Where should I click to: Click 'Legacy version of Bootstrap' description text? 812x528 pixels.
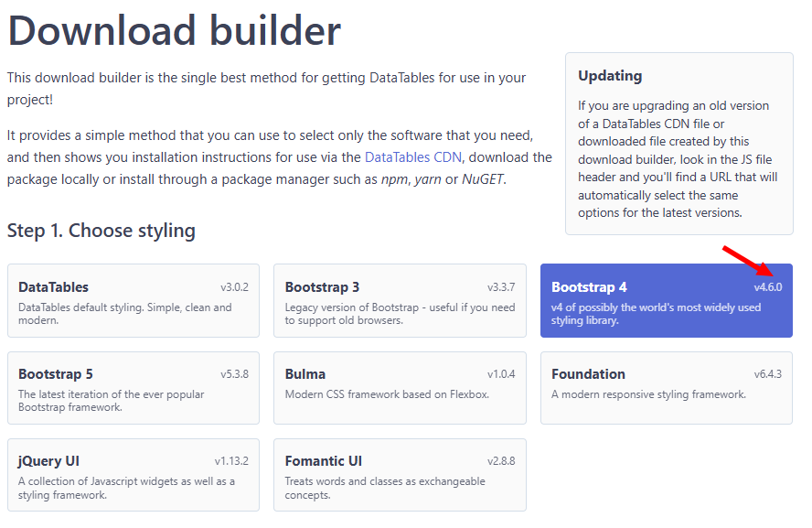(400, 314)
